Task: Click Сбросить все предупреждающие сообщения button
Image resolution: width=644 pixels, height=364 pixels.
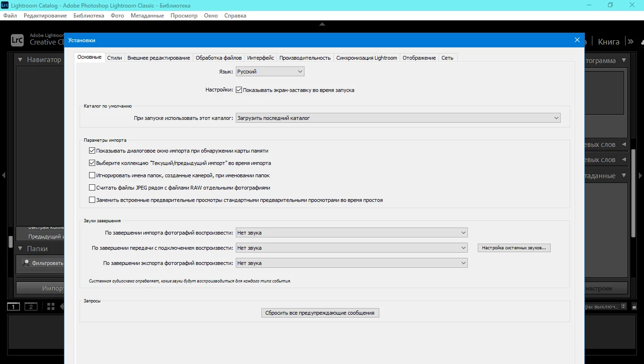Action: (x=320, y=313)
